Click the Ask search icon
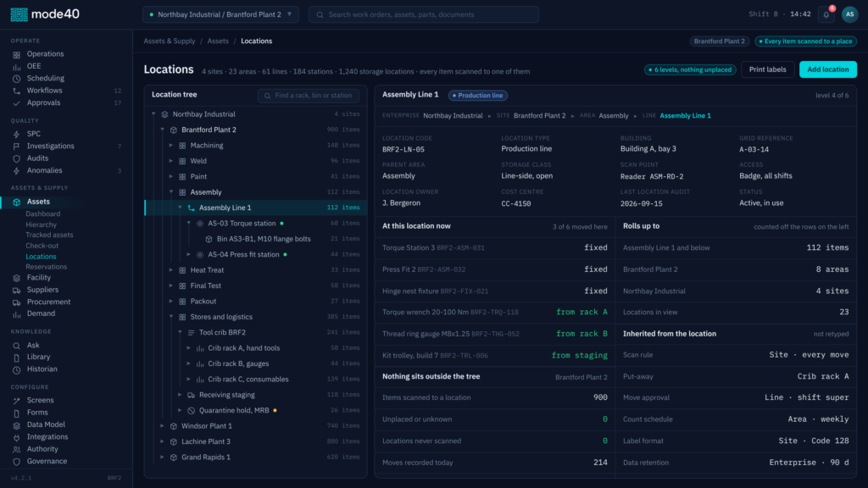Image resolution: width=868 pixels, height=488 pixels. click(17, 346)
